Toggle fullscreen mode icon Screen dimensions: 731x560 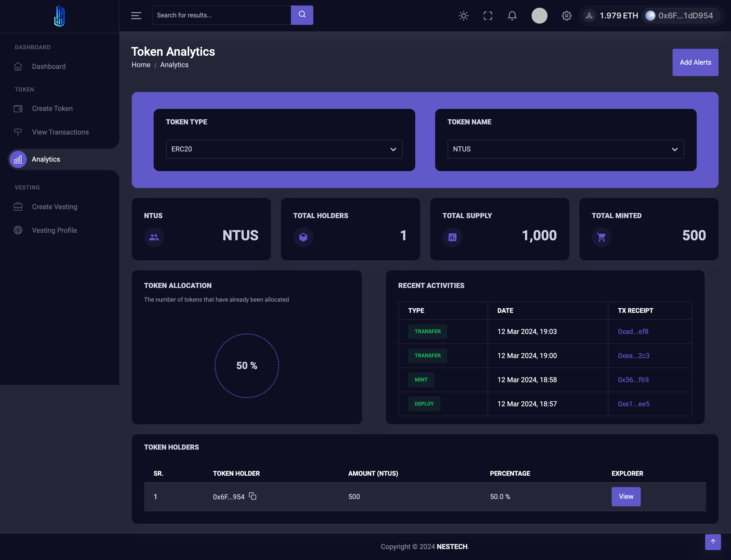point(488,16)
